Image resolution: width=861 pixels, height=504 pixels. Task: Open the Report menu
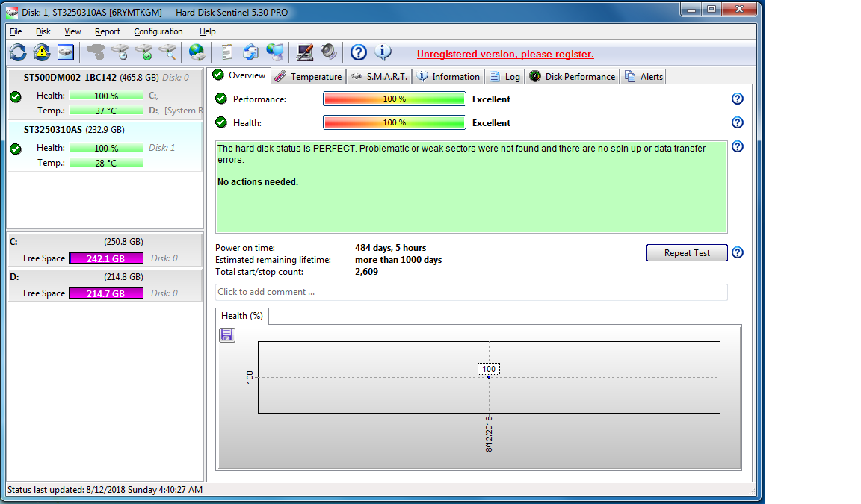pyautogui.click(x=107, y=31)
